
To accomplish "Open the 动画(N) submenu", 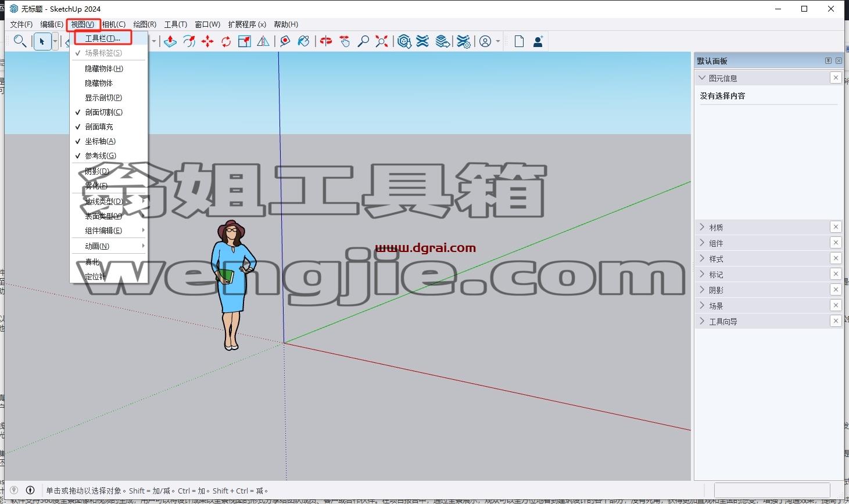I will [x=109, y=246].
